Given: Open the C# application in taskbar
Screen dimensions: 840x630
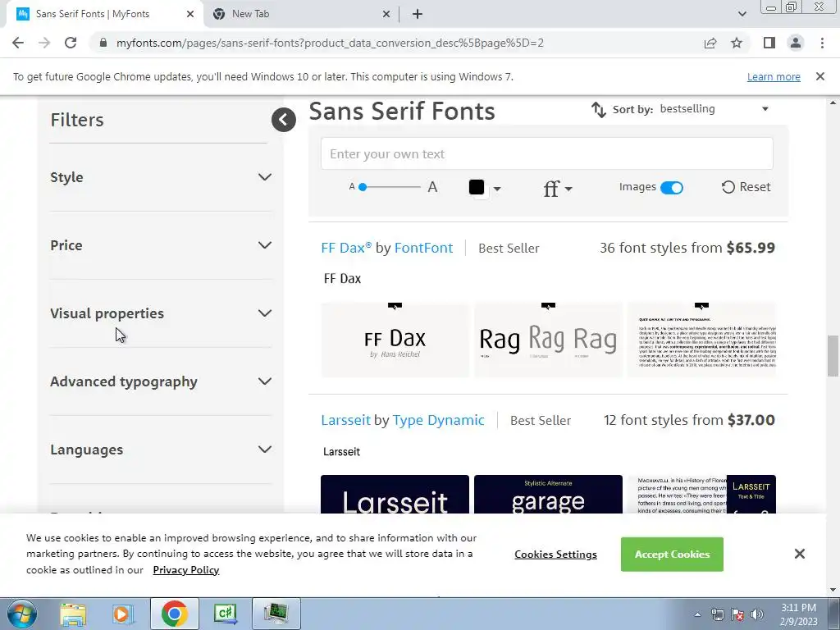Looking at the screenshot, I should tap(225, 614).
